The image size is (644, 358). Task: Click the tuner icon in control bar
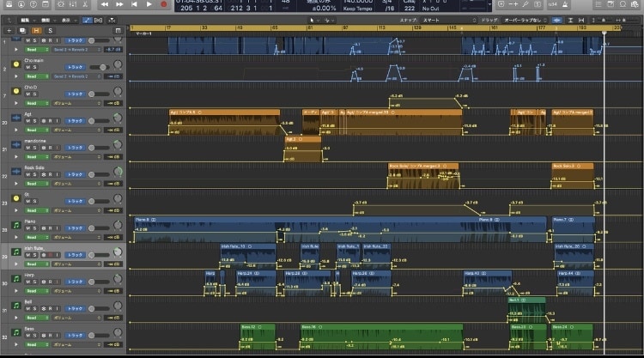tap(526, 4)
